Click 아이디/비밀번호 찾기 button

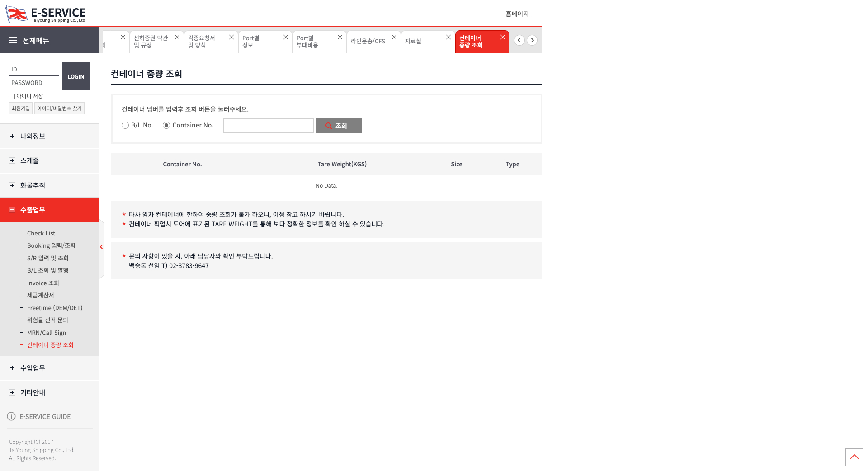pyautogui.click(x=60, y=108)
